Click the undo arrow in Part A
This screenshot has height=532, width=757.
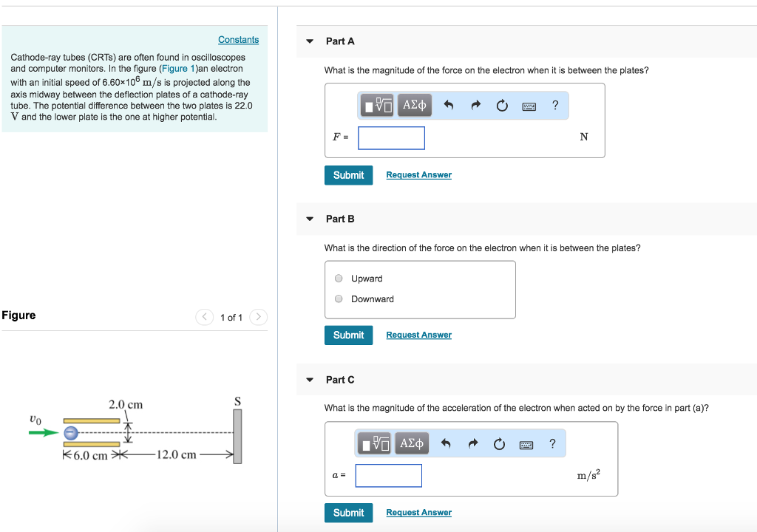(448, 106)
